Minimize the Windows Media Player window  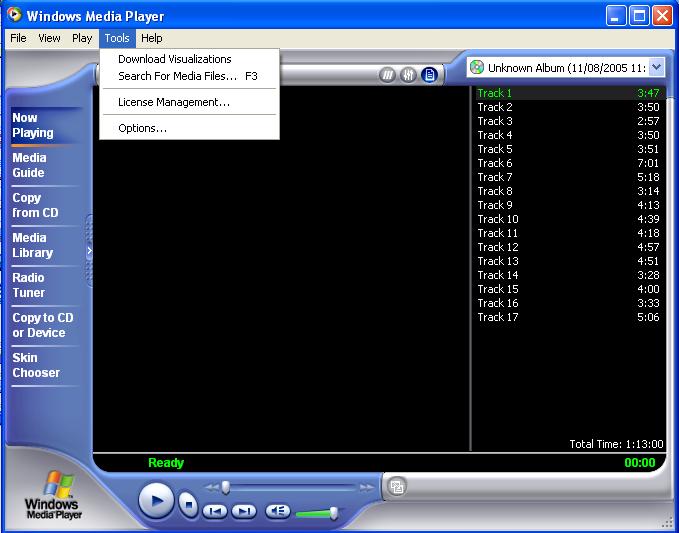616,16
